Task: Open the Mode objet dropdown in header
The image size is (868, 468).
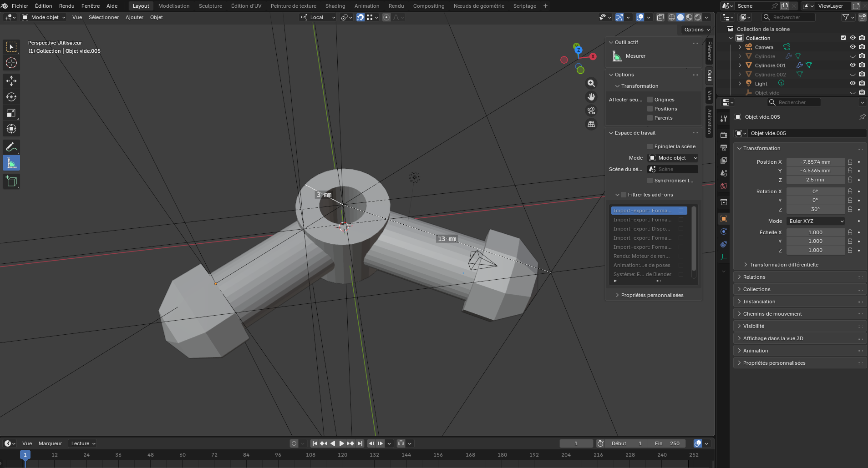Action: (x=44, y=17)
